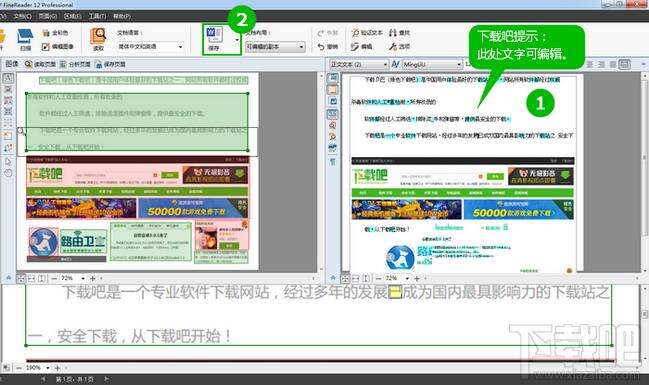Open the document language dropdown
Viewport: 649px width, 385px height.
[x=150, y=46]
